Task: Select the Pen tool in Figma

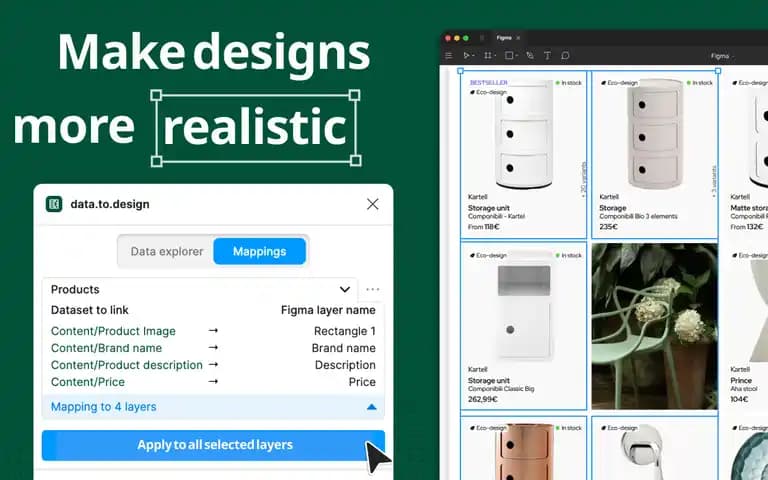Action: click(x=530, y=56)
